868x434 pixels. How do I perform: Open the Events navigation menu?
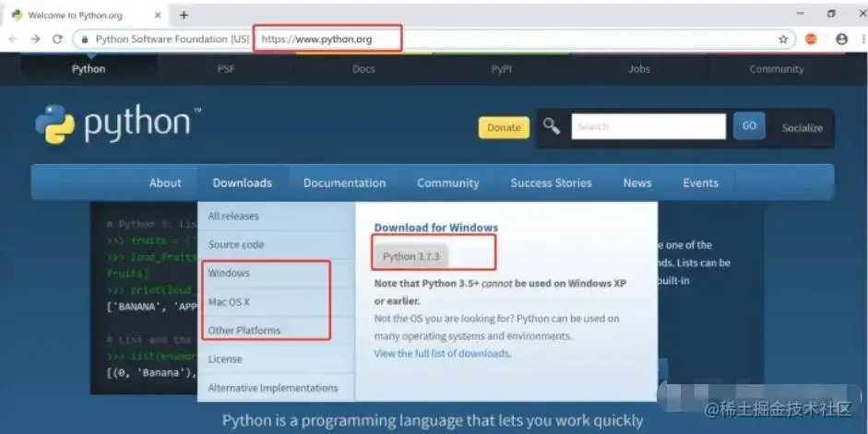pos(700,183)
